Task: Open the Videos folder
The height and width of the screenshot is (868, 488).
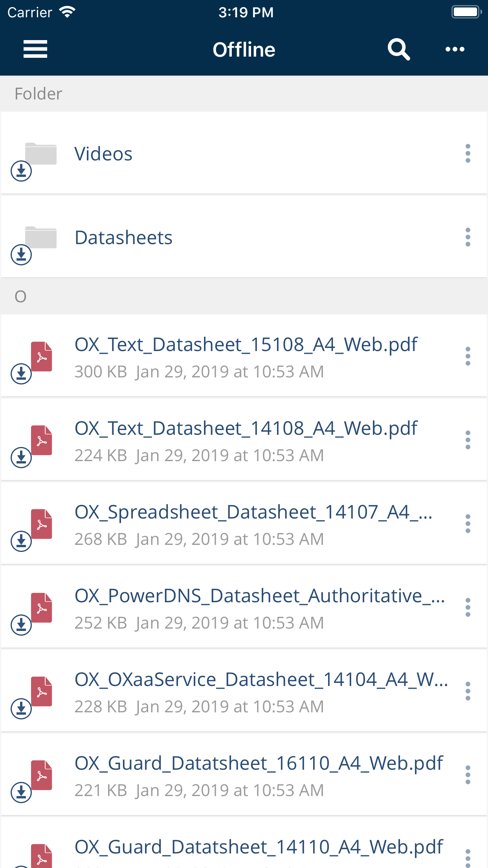Action: click(104, 154)
